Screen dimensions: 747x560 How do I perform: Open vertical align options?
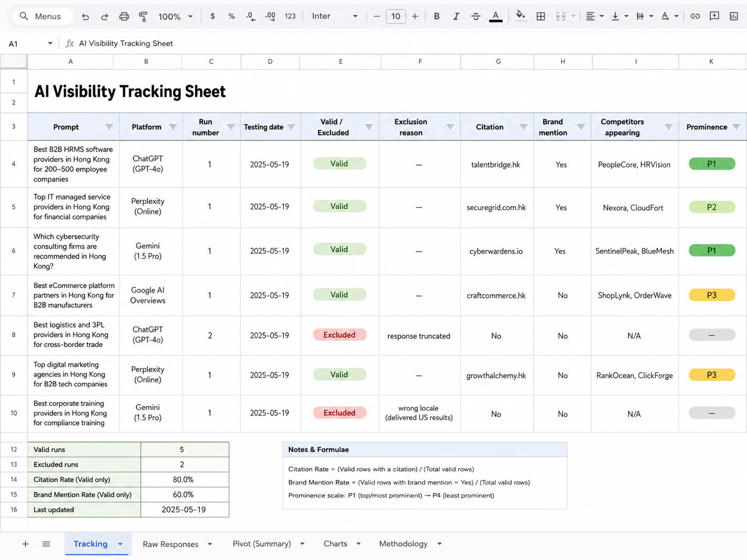click(x=620, y=17)
